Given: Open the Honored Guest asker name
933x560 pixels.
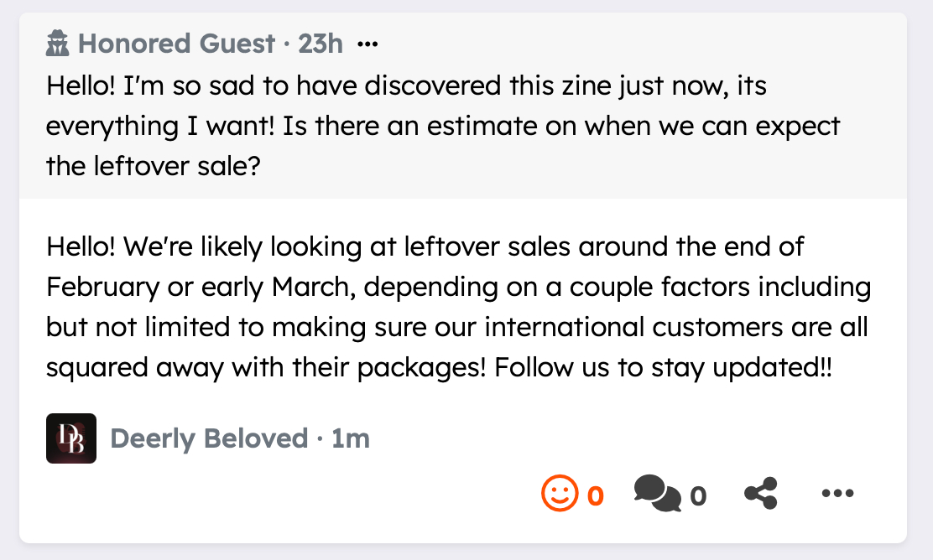Looking at the screenshot, I should (x=176, y=44).
